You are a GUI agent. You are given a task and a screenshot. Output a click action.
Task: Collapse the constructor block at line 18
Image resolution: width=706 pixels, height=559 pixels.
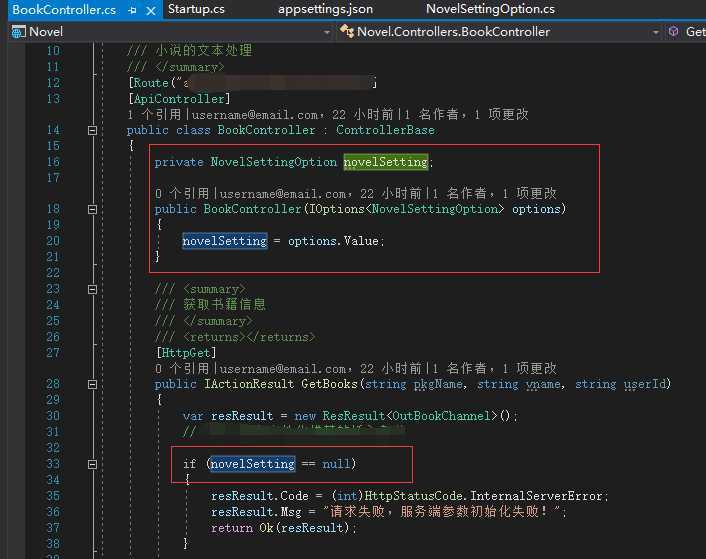coord(92,209)
